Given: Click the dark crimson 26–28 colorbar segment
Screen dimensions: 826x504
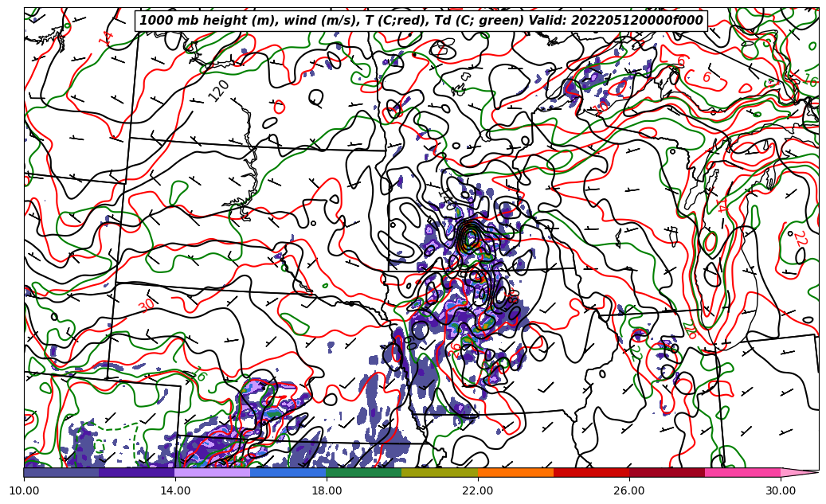Looking at the screenshot, I should (x=667, y=472).
